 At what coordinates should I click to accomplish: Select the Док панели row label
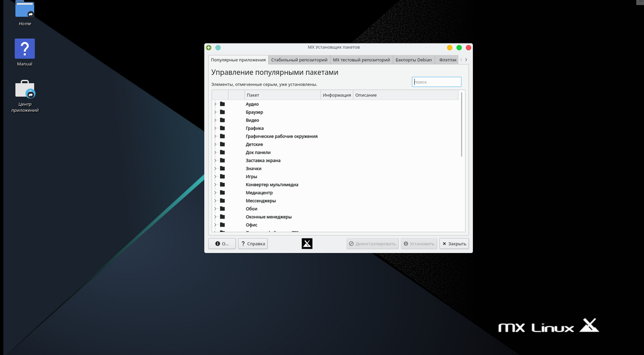coord(258,153)
